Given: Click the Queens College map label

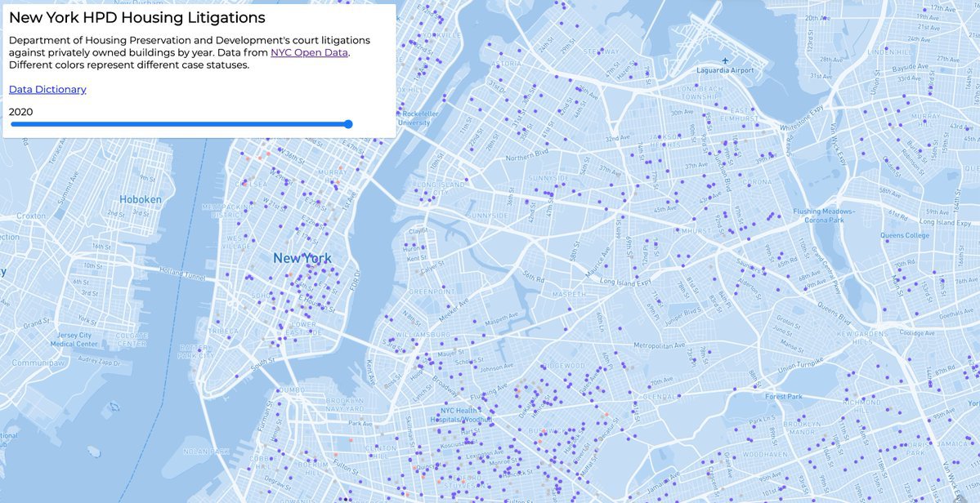Looking at the screenshot, I should 905,235.
